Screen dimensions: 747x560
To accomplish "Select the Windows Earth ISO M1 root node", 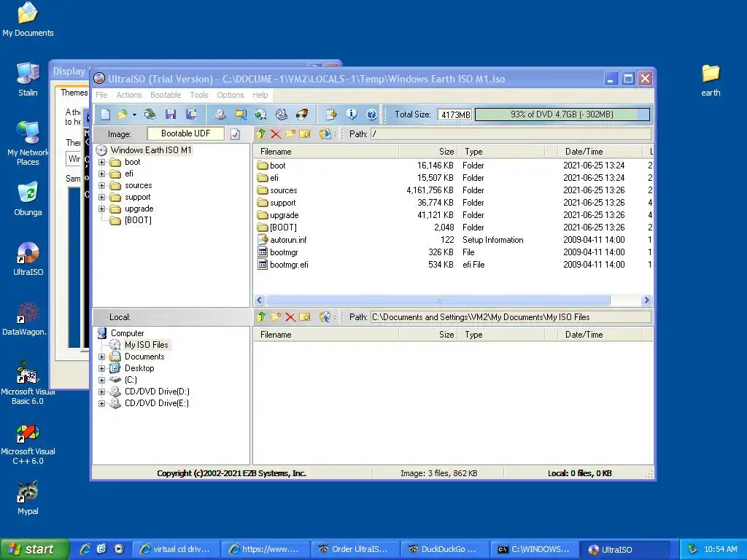I will point(151,150).
